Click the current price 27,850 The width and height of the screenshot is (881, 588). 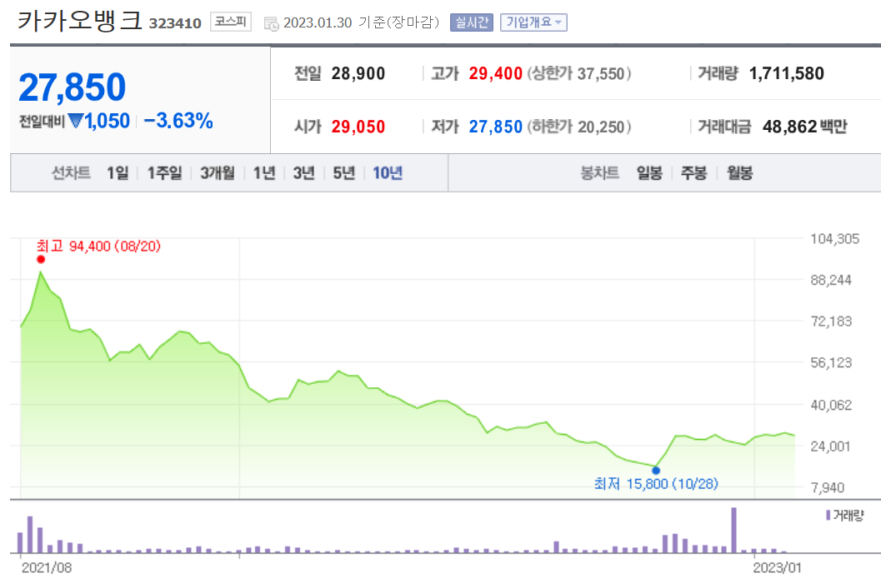72,87
